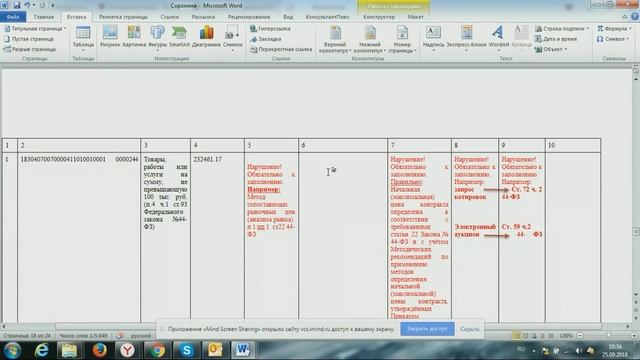640x360 pixels.
Task: Open the References (Ссылки) tab
Action: pos(170,17)
